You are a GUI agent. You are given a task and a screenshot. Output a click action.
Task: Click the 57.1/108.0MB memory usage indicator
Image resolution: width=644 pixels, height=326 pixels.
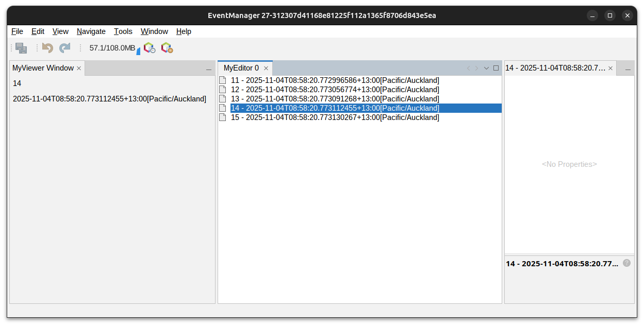click(112, 48)
